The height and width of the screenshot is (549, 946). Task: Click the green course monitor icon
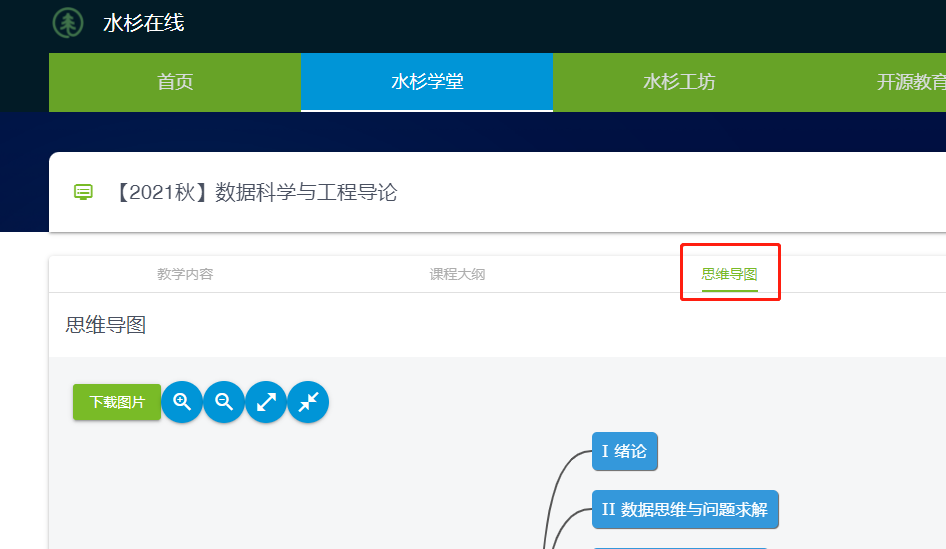click(x=84, y=192)
